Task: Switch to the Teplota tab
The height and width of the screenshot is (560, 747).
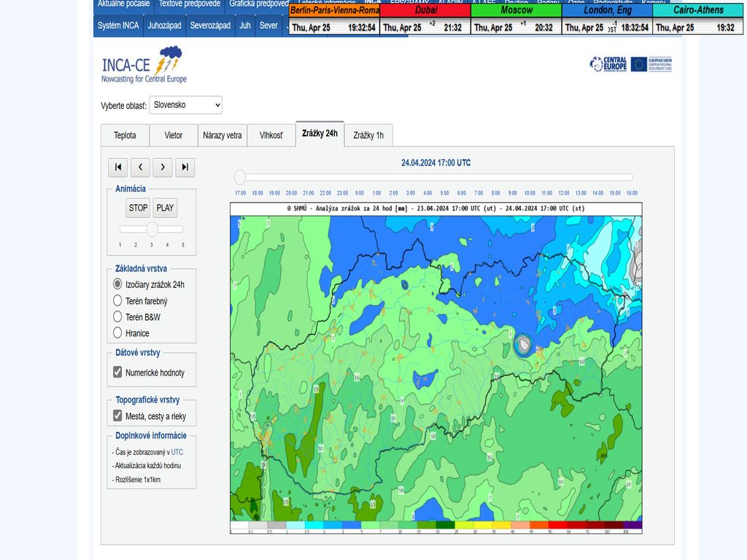Action: click(x=125, y=136)
